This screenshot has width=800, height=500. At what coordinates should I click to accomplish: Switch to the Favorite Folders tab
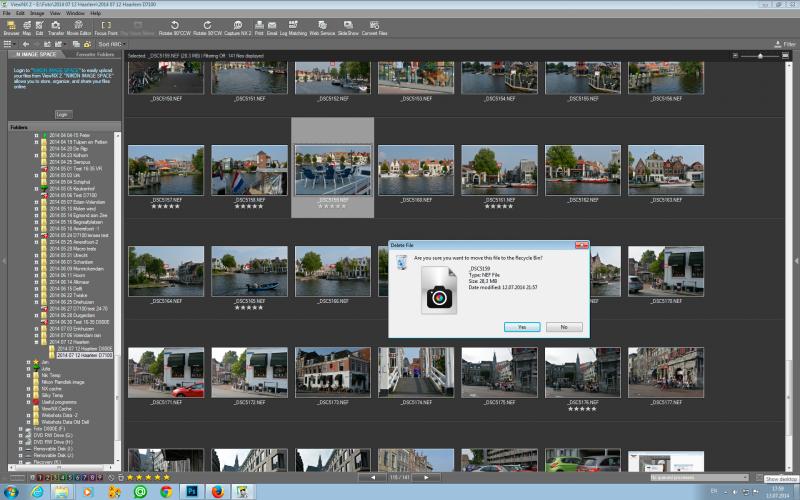point(95,54)
